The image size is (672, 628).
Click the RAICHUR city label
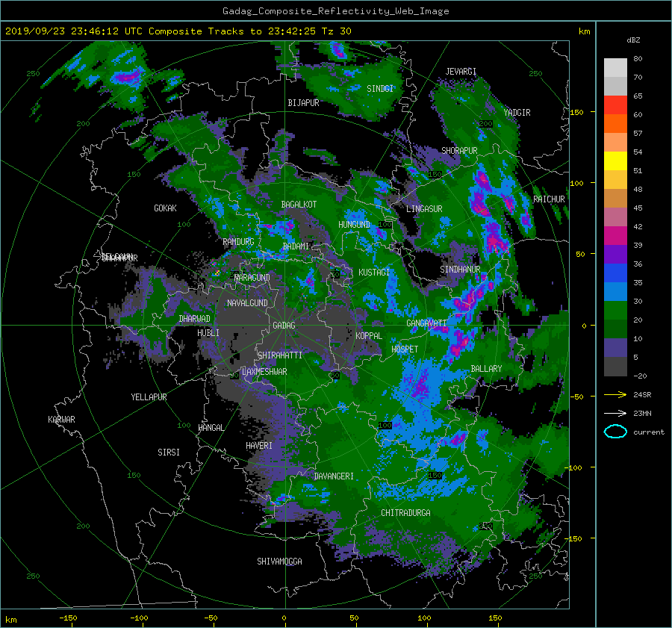click(x=549, y=199)
